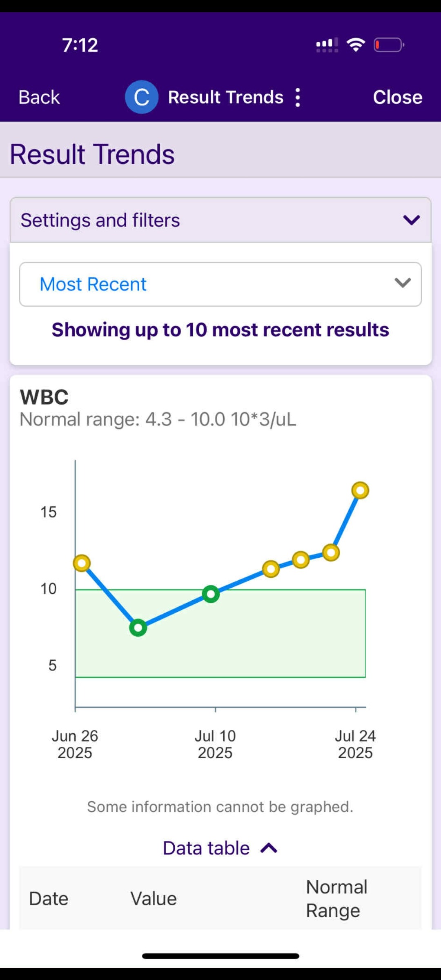441x980 pixels.
Task: Tap the Result Trends title in header
Action: click(x=225, y=97)
